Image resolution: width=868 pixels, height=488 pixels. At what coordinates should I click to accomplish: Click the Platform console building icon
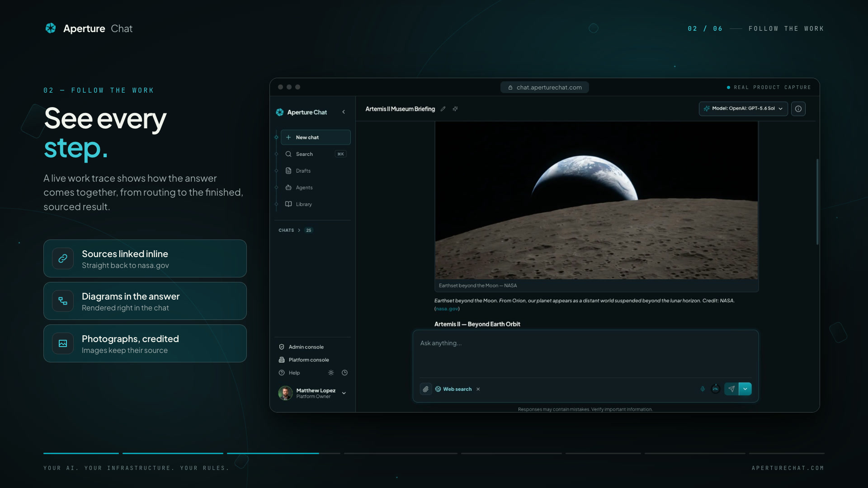(x=282, y=360)
